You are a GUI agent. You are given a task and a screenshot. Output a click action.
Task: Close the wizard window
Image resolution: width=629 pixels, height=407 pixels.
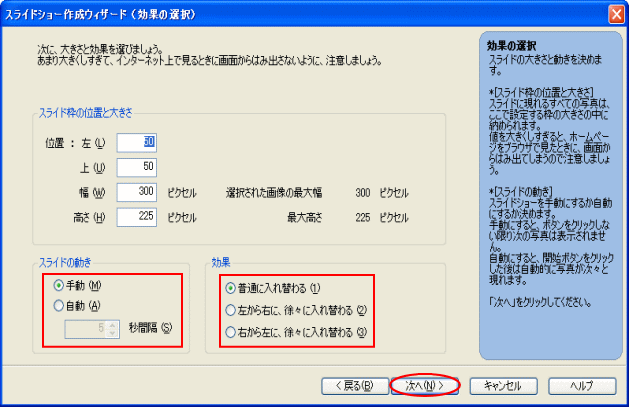coord(616,14)
